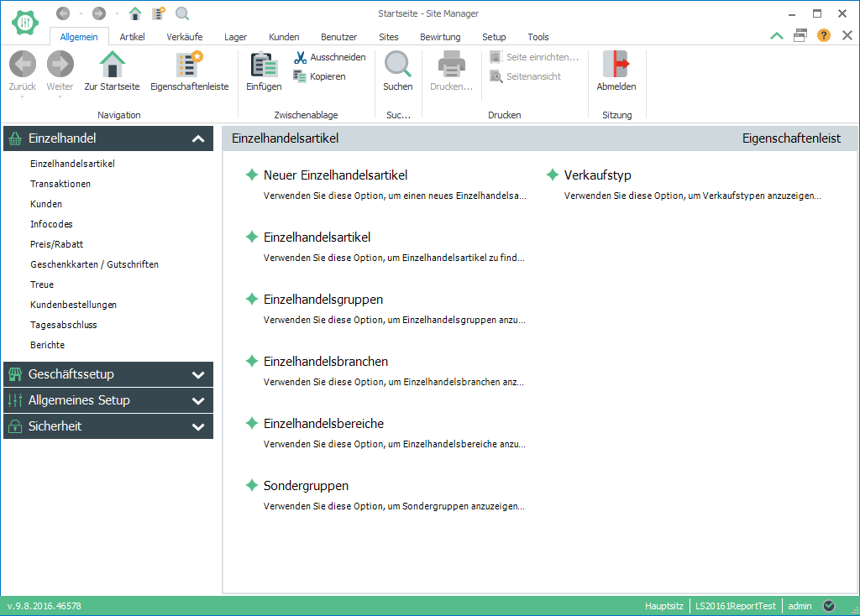Select Transaktionen in the sidebar
860x616 pixels.
(60, 184)
